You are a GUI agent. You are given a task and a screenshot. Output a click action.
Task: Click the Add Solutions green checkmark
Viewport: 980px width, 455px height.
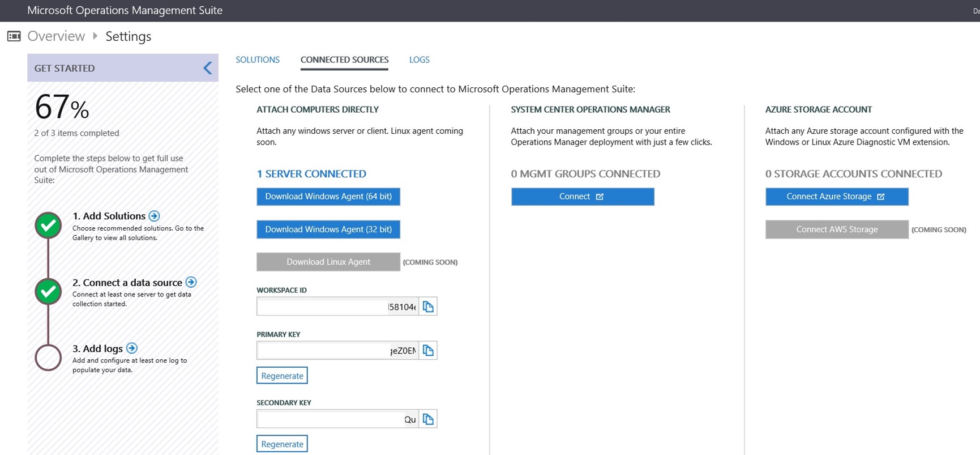[48, 225]
